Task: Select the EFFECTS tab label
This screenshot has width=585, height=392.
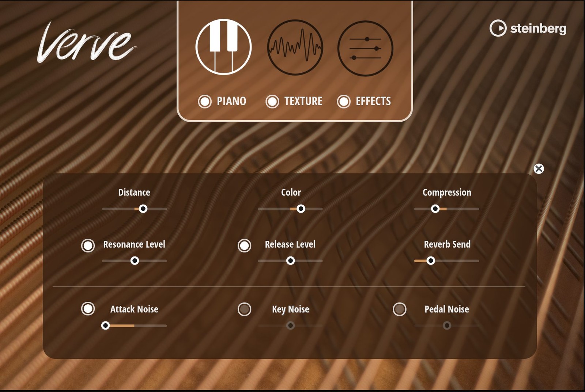Action: click(373, 101)
